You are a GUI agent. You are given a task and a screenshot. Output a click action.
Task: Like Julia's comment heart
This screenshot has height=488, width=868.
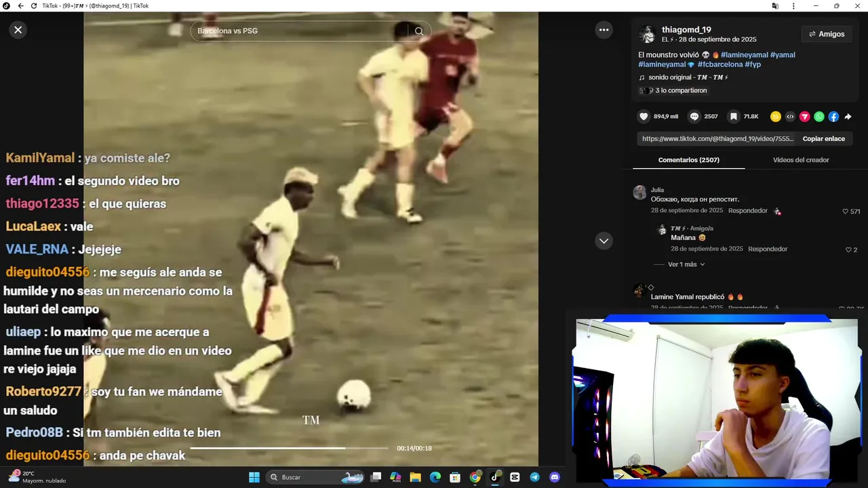tap(846, 211)
